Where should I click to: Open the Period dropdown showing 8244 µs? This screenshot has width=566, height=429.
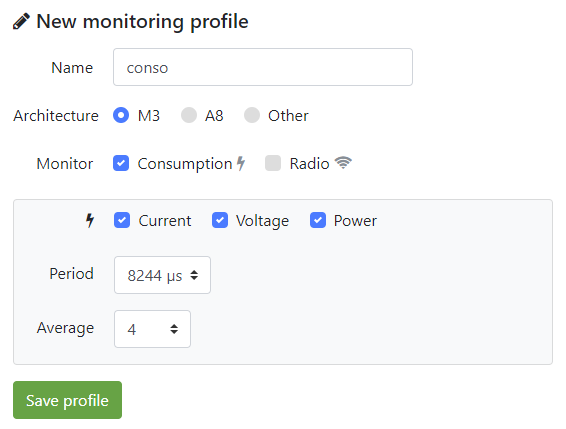162,275
